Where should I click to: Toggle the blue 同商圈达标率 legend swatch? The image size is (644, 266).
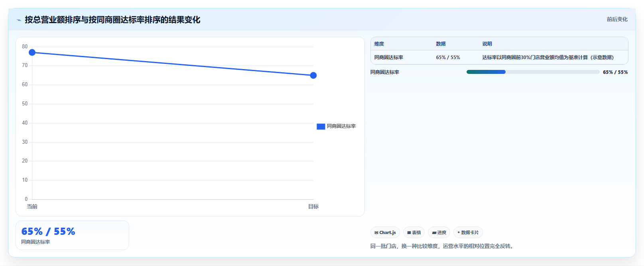point(321,126)
